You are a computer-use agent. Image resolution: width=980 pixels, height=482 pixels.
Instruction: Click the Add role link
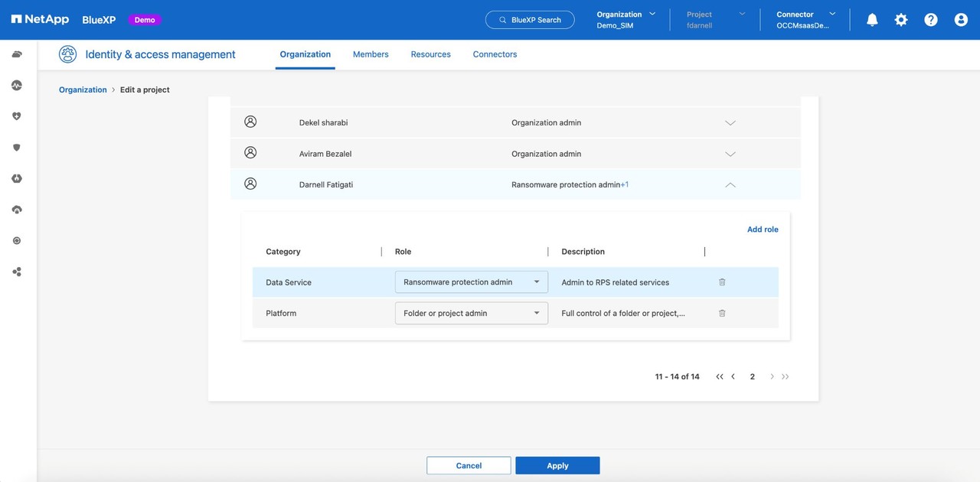763,230
